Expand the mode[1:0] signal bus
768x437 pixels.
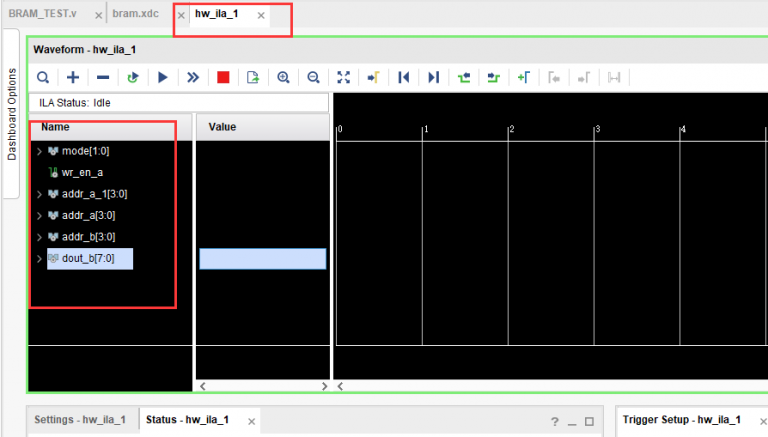pyautogui.click(x=39, y=151)
